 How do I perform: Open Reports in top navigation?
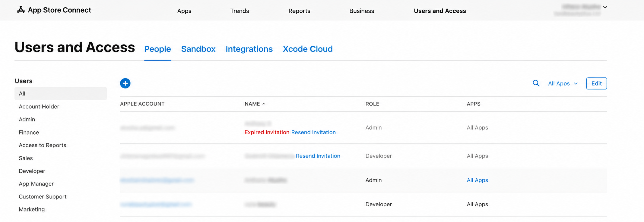pos(299,11)
